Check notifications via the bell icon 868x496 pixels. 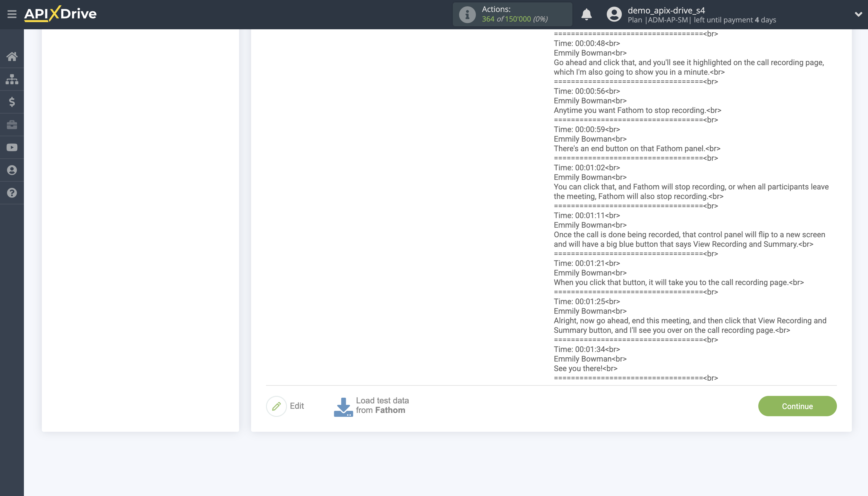tap(586, 14)
